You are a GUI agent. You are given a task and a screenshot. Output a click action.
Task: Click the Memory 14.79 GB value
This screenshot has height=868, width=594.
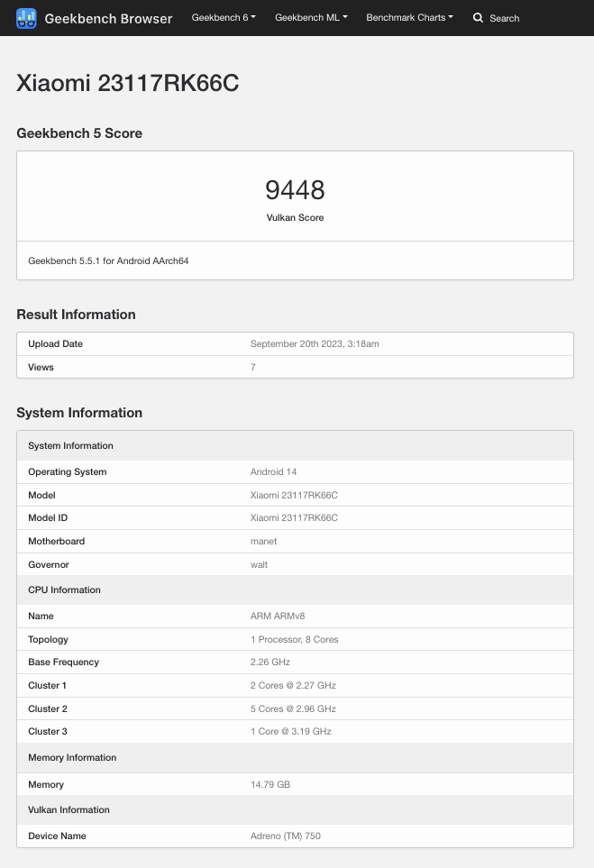tap(270, 784)
